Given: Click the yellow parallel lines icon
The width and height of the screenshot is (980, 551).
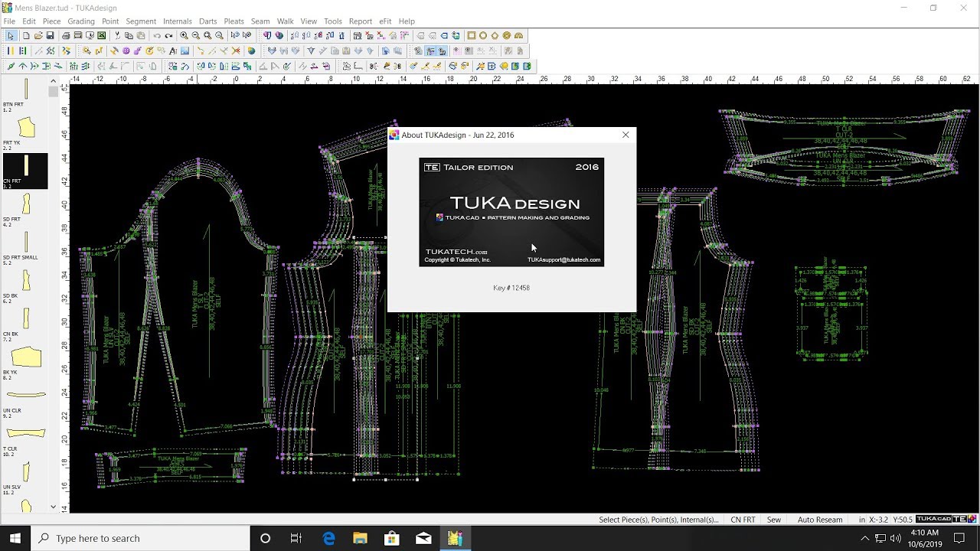Looking at the screenshot, I should [11, 51].
